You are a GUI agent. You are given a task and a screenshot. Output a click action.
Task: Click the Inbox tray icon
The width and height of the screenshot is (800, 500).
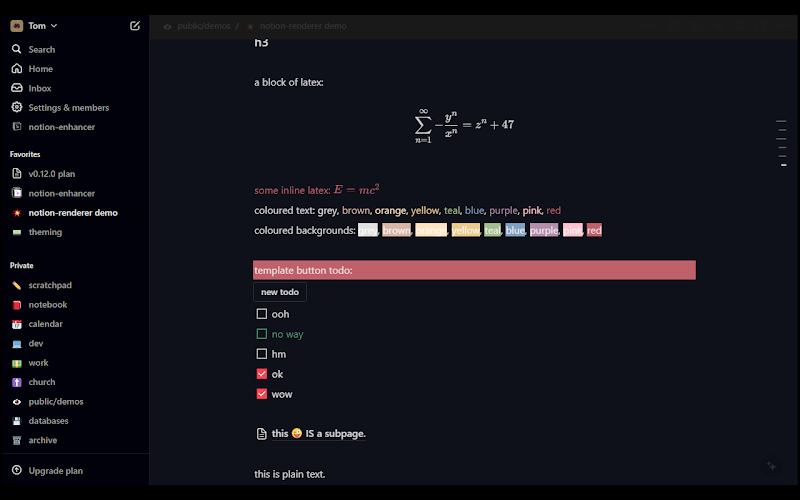coord(17,88)
